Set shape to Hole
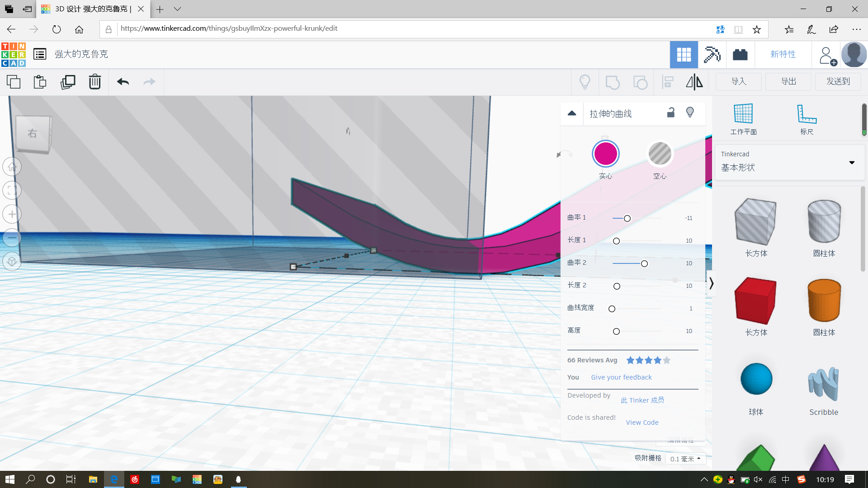The height and width of the screenshot is (488, 868). (x=660, y=154)
